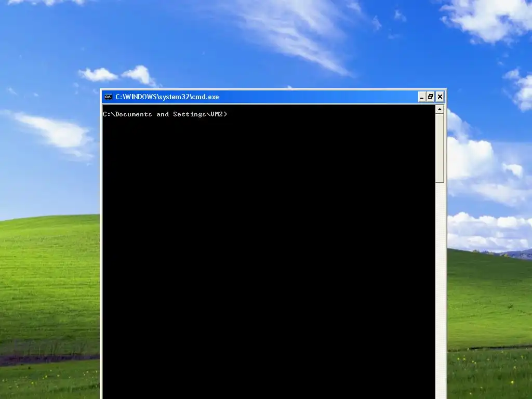Click the C:\WINDOWS\system32\cmd.exe title text
Screen dimensions: 532x399
(167, 97)
